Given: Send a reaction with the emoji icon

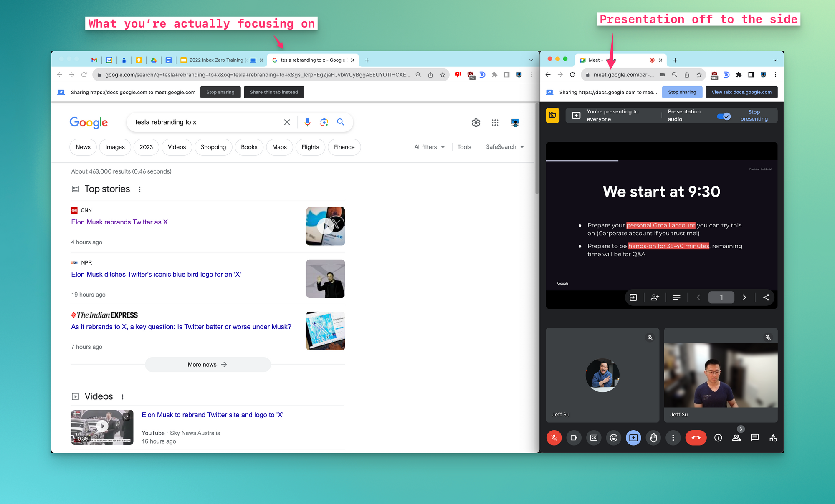Looking at the screenshot, I should click(x=613, y=438).
